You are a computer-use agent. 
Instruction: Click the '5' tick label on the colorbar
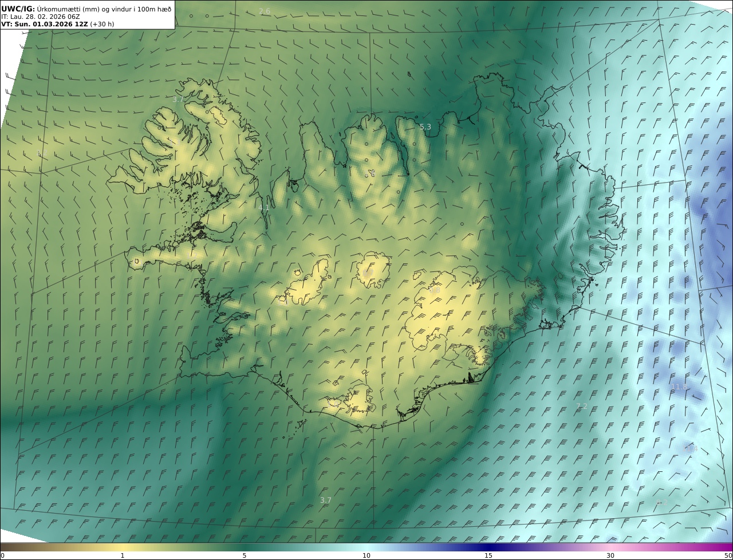245,555
